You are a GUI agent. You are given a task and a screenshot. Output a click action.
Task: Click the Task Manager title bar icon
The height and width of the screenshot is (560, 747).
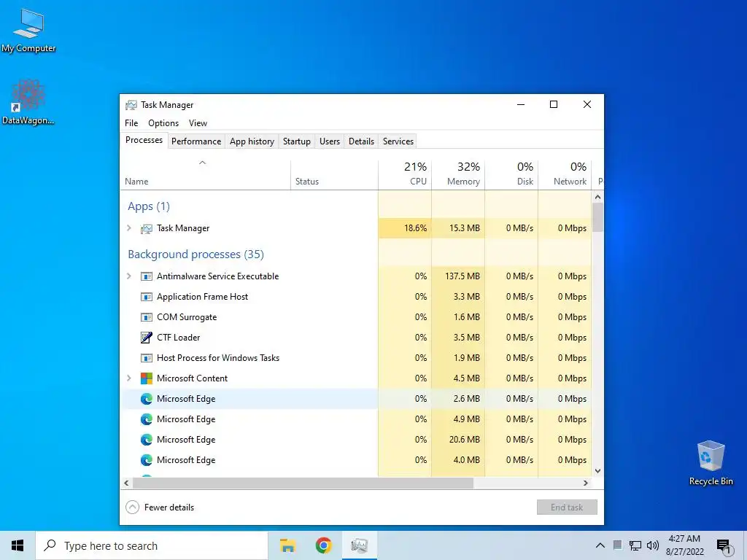(131, 105)
